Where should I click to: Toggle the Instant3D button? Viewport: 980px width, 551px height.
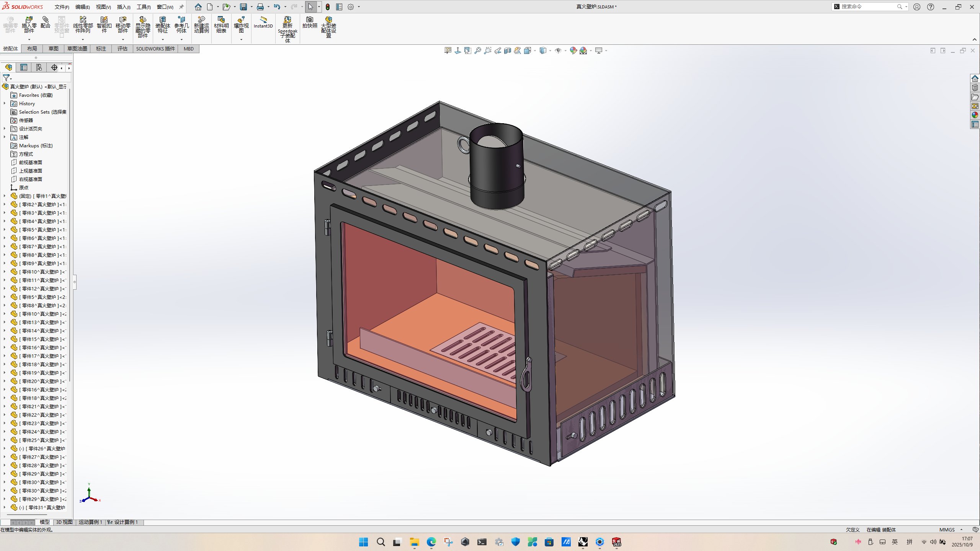click(263, 22)
